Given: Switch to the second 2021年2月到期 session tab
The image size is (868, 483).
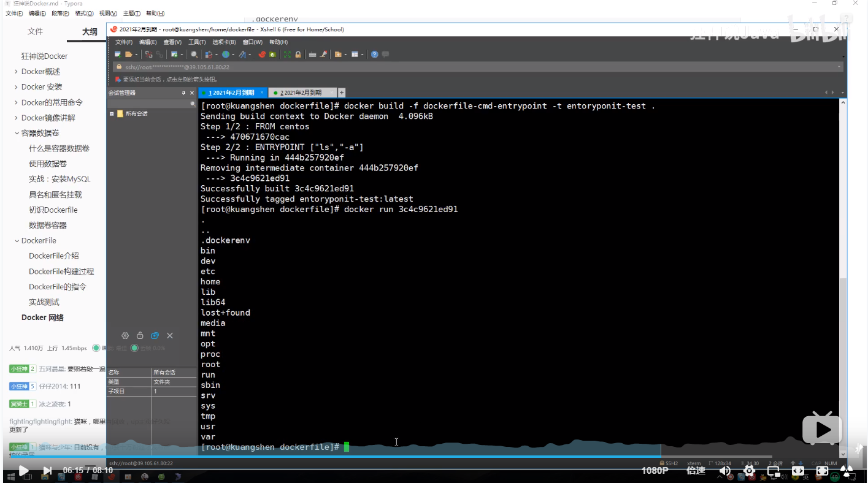Looking at the screenshot, I should 301,93.
